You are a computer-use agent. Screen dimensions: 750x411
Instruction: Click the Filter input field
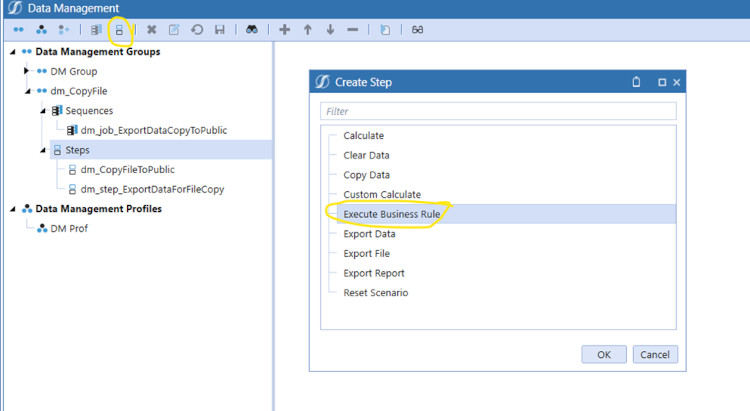click(498, 111)
